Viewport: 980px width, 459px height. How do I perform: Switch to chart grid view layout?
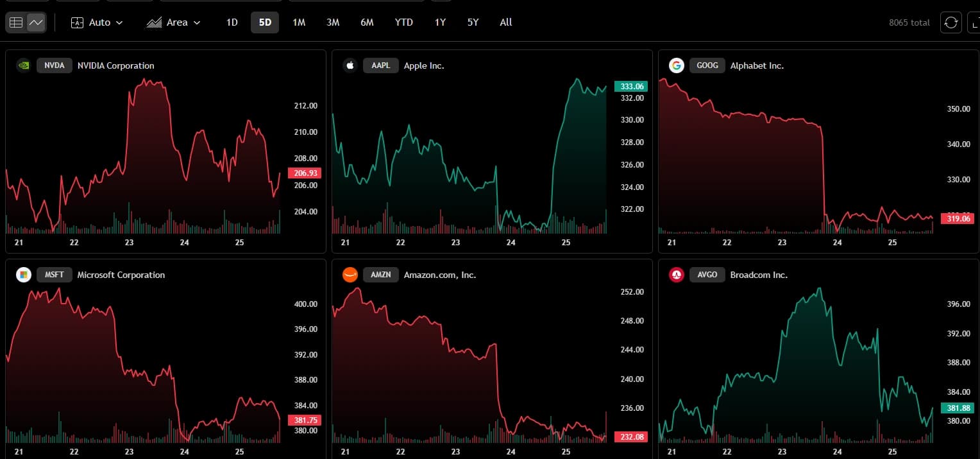coord(36,22)
